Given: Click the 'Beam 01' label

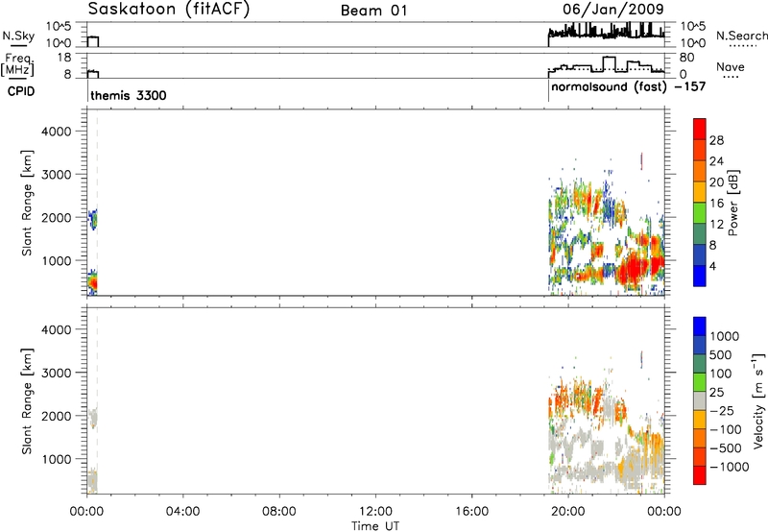Looking at the screenshot, I should [x=373, y=11].
